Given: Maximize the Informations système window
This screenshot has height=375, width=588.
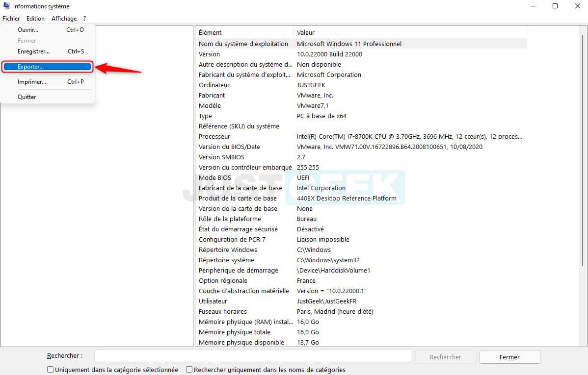Looking at the screenshot, I should (555, 6).
